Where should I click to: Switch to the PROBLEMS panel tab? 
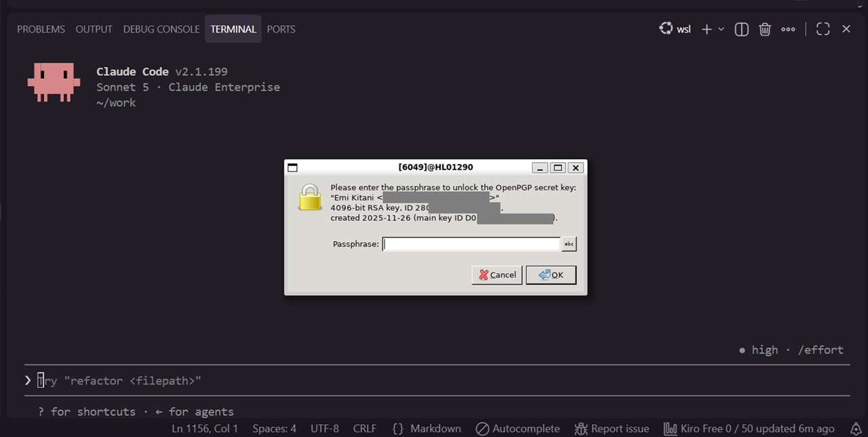41,29
